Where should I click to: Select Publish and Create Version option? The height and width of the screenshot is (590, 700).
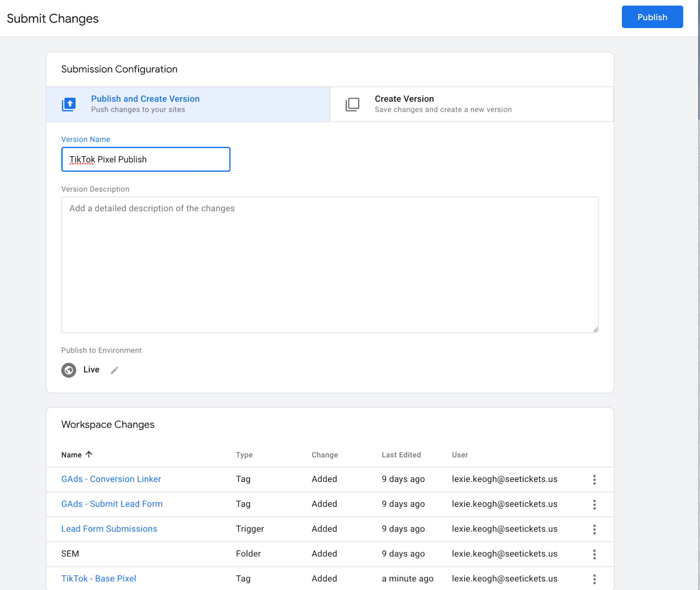188,104
